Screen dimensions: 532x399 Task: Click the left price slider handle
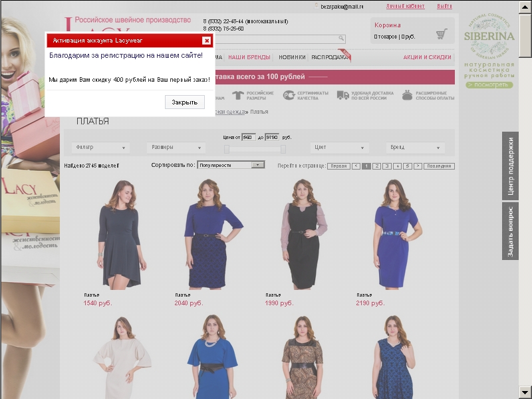(227, 149)
